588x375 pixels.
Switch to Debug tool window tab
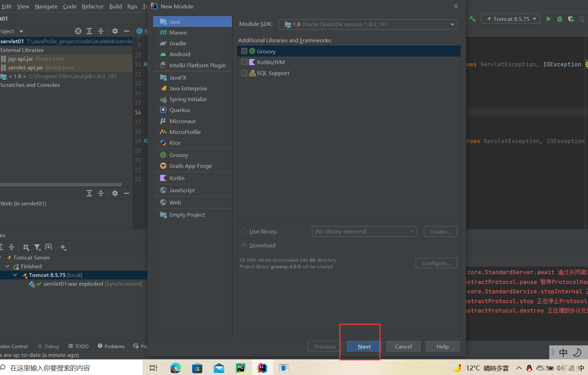tap(48, 346)
